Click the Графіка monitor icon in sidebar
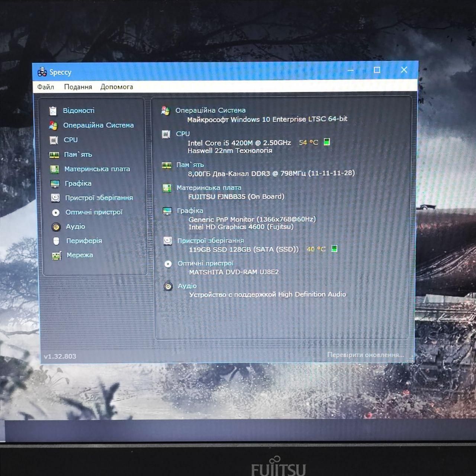This screenshot has height=476, width=476. point(55,184)
